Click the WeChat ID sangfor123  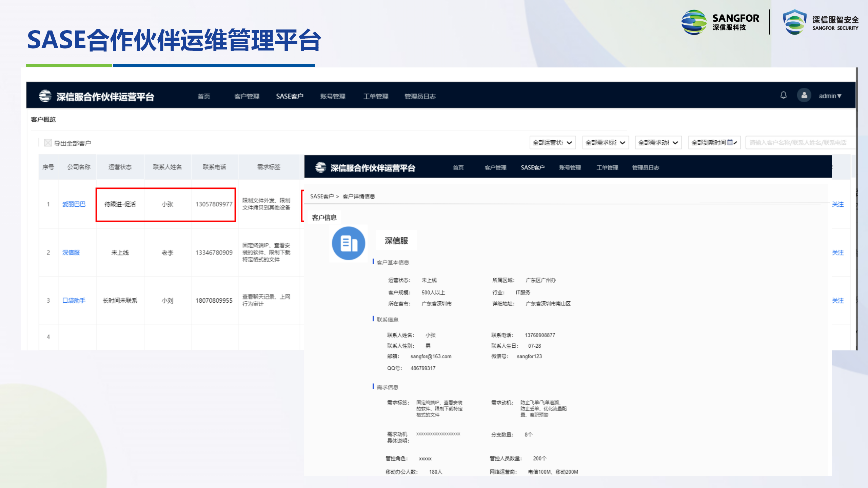click(529, 356)
